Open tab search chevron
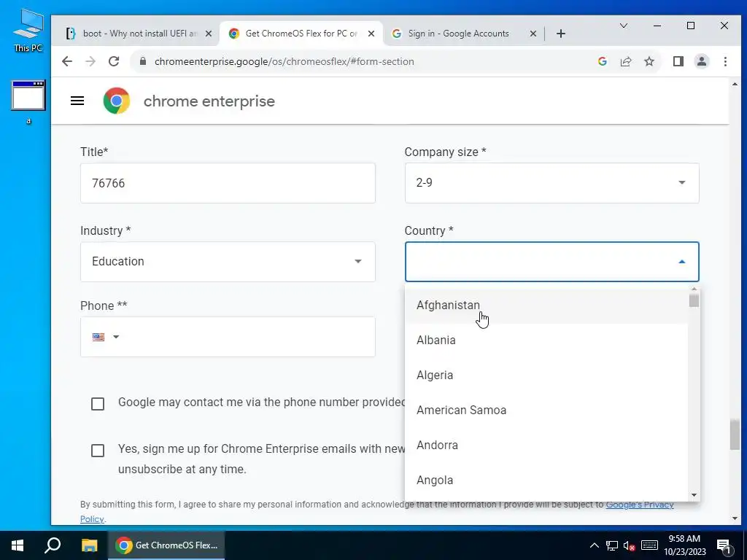 click(623, 26)
